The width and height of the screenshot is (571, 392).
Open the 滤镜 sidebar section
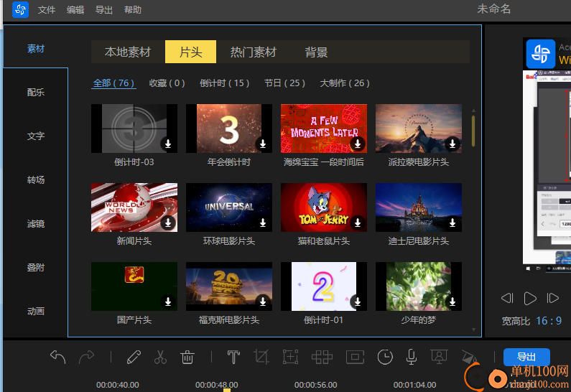[x=36, y=223]
